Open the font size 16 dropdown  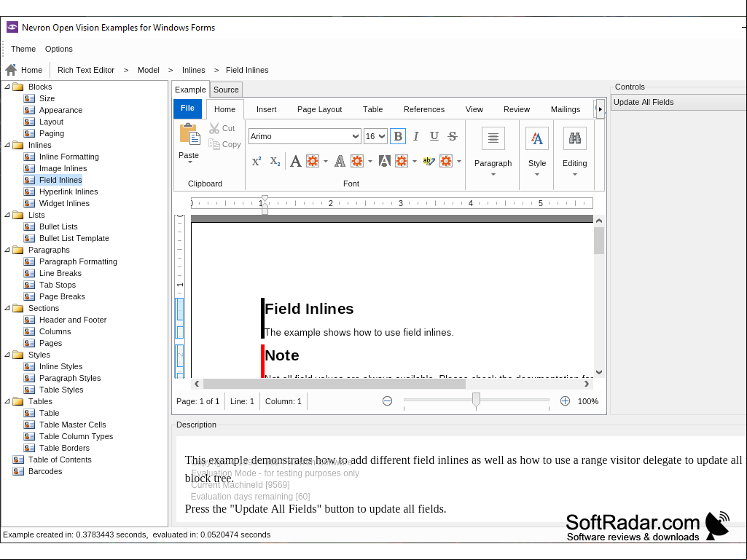382,136
